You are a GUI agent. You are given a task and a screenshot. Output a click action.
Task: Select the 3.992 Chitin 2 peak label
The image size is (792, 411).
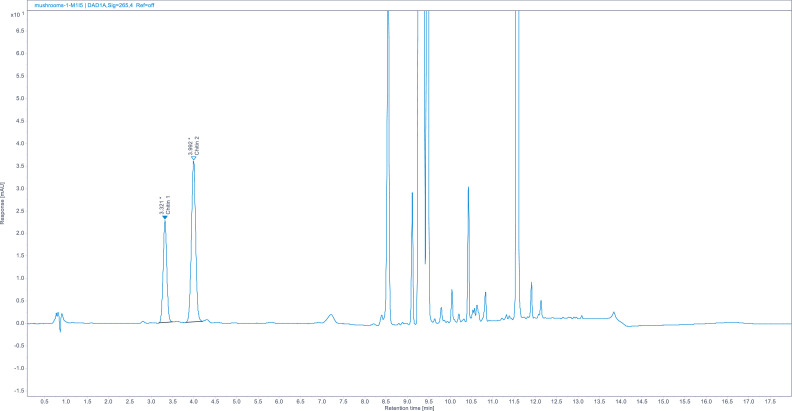[x=194, y=145]
